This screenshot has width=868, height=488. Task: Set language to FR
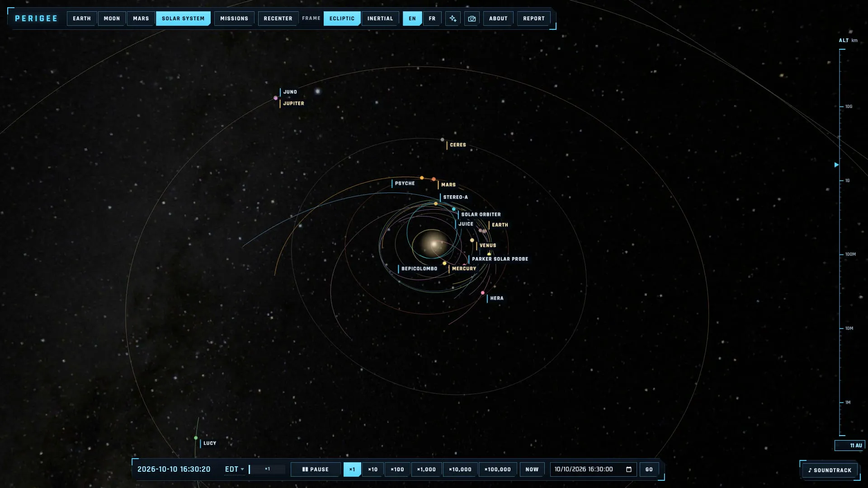[x=432, y=19]
